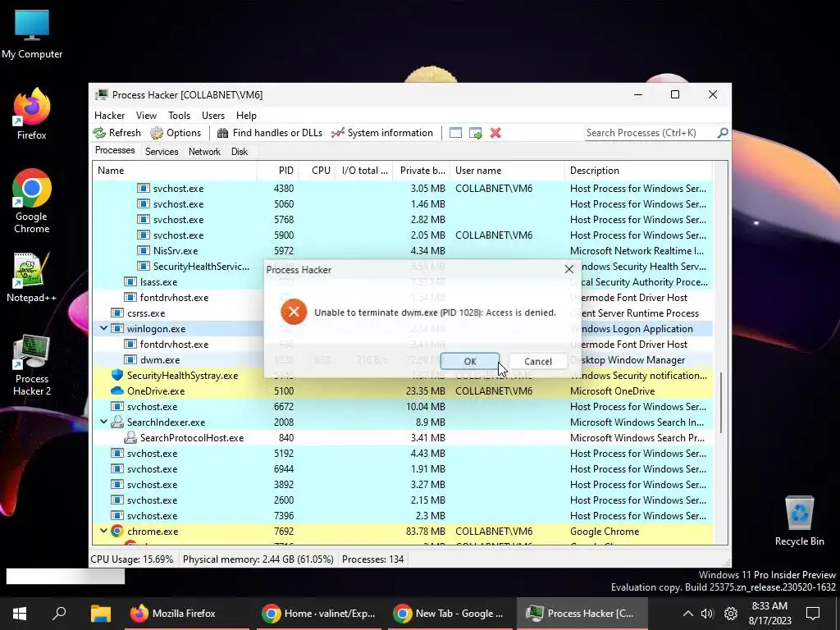Open the Firefox desktop shortcut
The width and height of the screenshot is (840, 630).
point(32,114)
